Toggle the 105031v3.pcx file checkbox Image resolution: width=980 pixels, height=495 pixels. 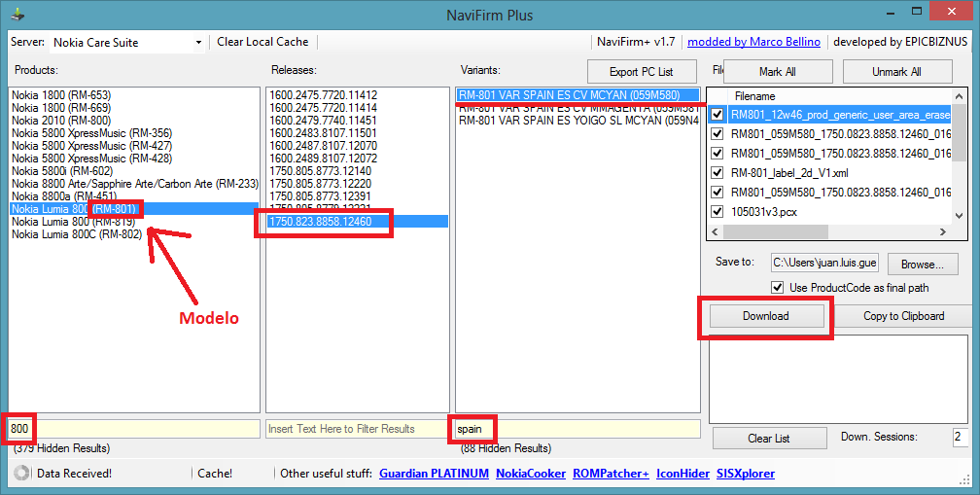tap(717, 211)
